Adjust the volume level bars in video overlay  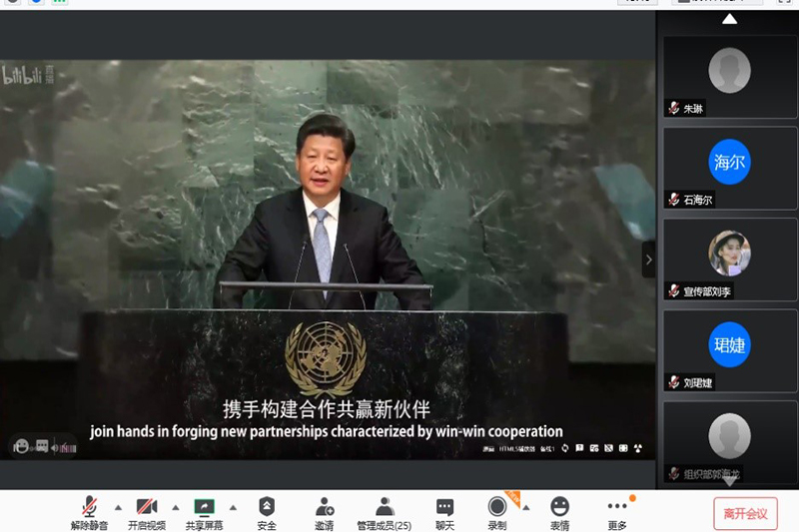point(68,448)
